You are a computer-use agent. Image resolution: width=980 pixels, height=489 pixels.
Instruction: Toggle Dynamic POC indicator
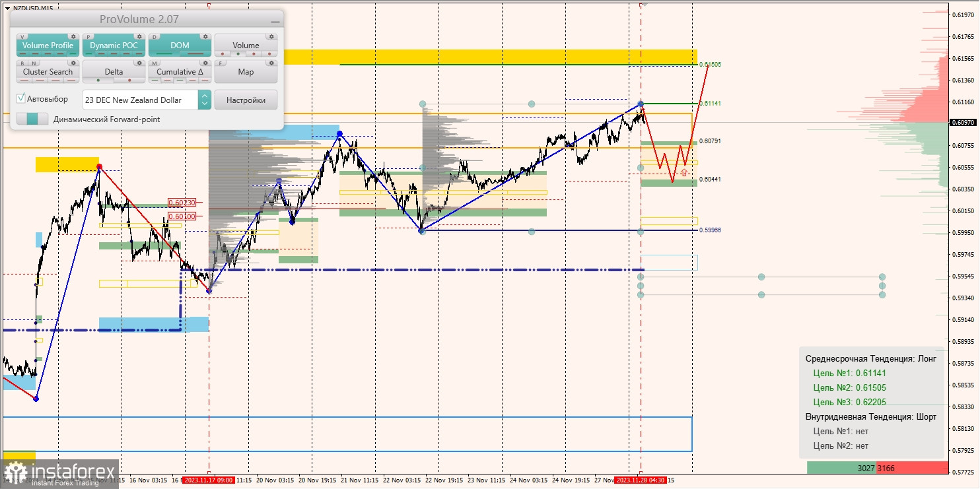coord(114,46)
